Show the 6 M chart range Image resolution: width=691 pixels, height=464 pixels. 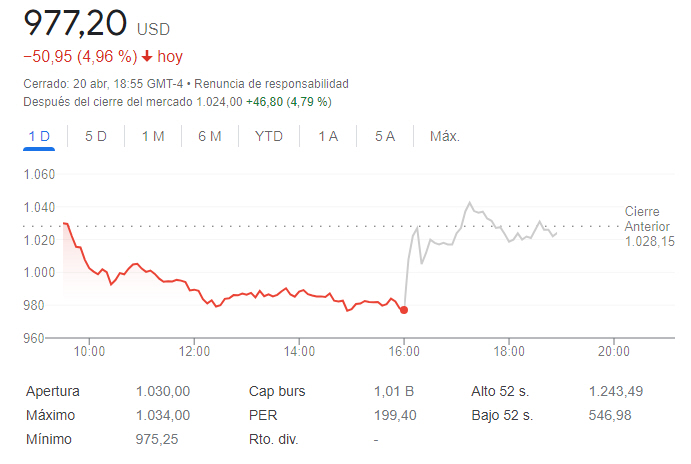(210, 136)
